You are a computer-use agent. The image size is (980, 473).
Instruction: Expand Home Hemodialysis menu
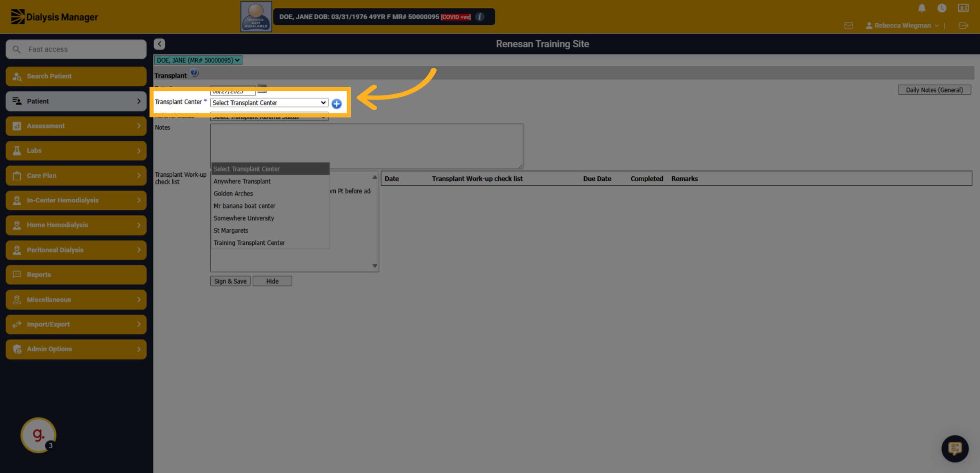tap(76, 225)
